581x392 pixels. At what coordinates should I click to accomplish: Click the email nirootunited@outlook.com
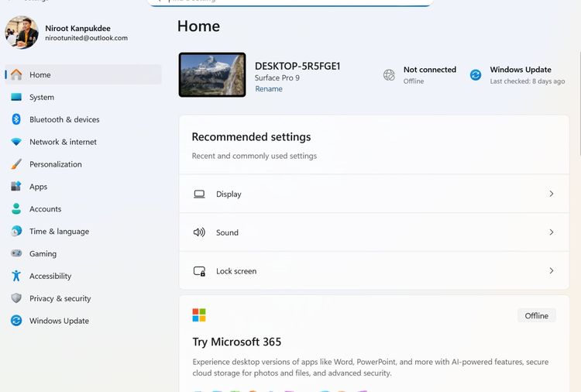(86, 38)
